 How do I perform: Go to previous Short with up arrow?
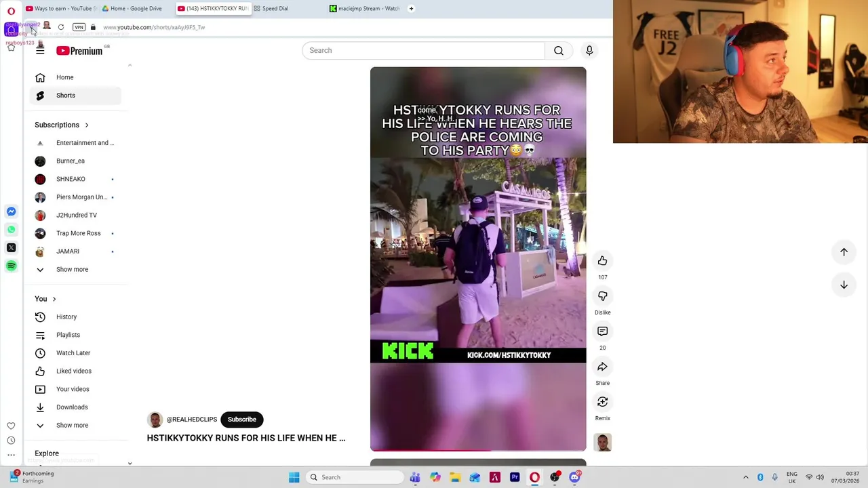(844, 252)
